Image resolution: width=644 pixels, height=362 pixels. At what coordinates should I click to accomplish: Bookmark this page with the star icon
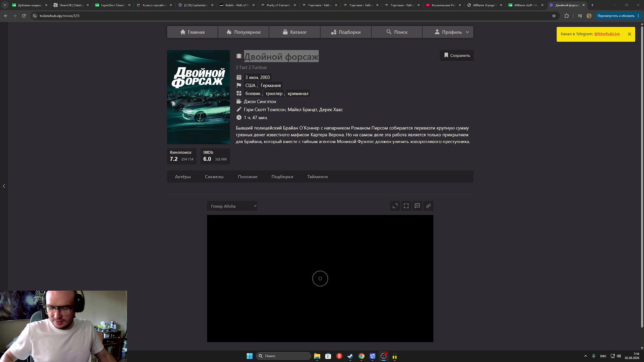point(554,16)
